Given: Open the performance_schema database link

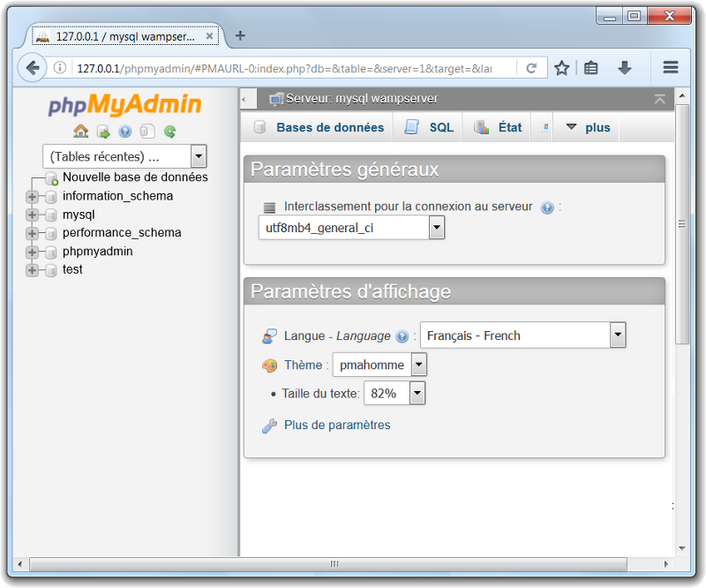Looking at the screenshot, I should tap(122, 233).
